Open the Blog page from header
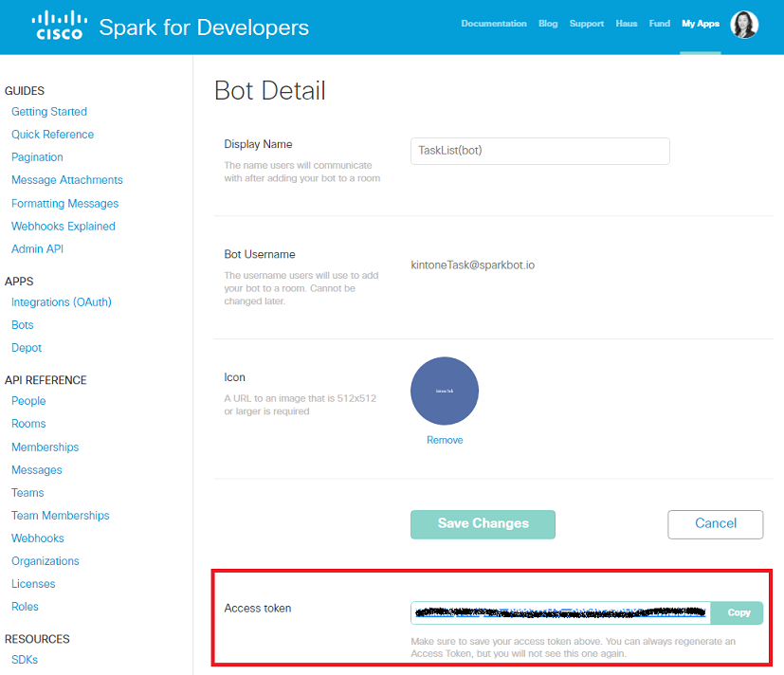 click(x=548, y=24)
